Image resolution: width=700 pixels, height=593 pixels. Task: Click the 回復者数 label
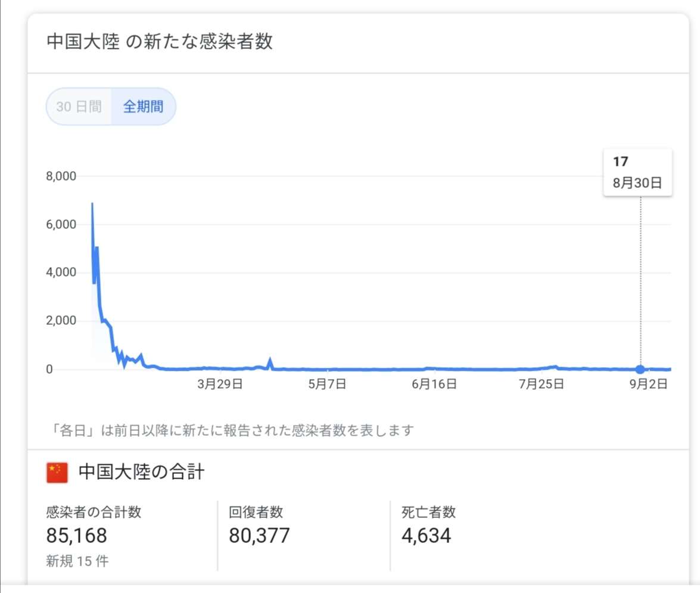[256, 512]
